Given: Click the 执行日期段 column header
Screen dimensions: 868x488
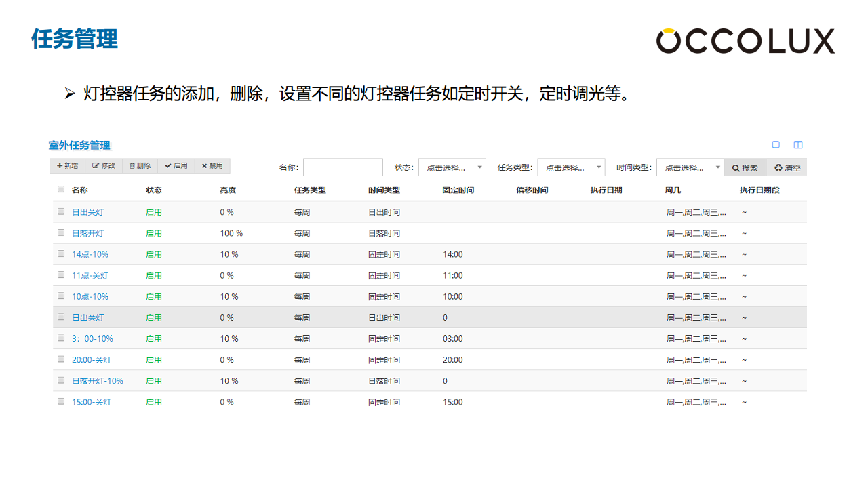Looking at the screenshot, I should click(759, 190).
